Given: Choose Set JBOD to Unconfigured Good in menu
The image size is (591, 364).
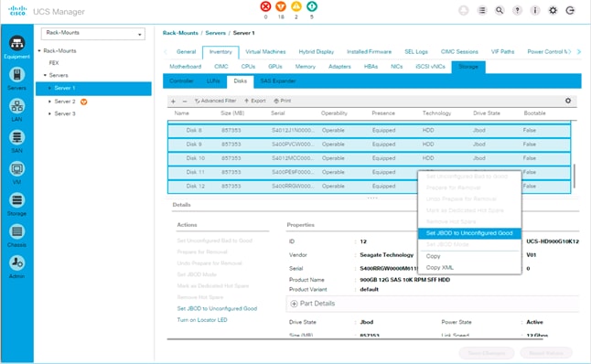Looking at the screenshot, I should pos(469,233).
